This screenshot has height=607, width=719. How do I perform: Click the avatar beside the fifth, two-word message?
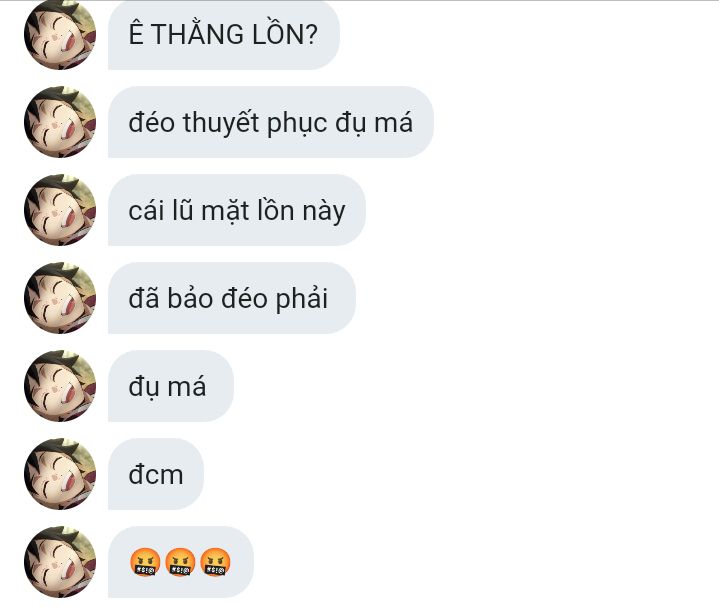pos(60,386)
